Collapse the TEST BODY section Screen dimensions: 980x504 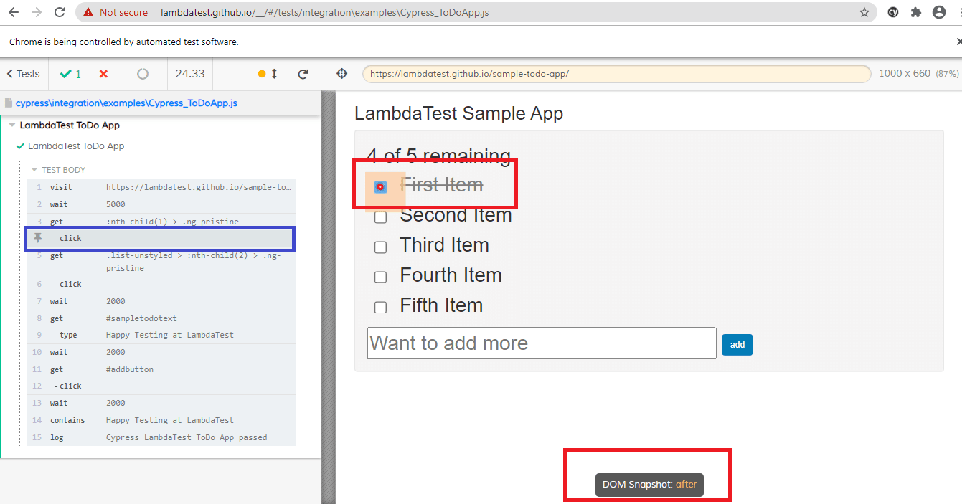[x=34, y=170]
